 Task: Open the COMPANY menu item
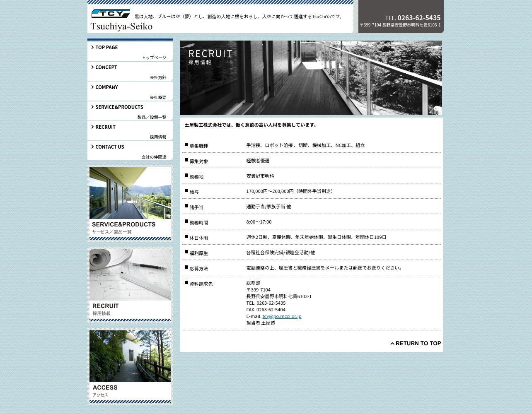[130, 91]
